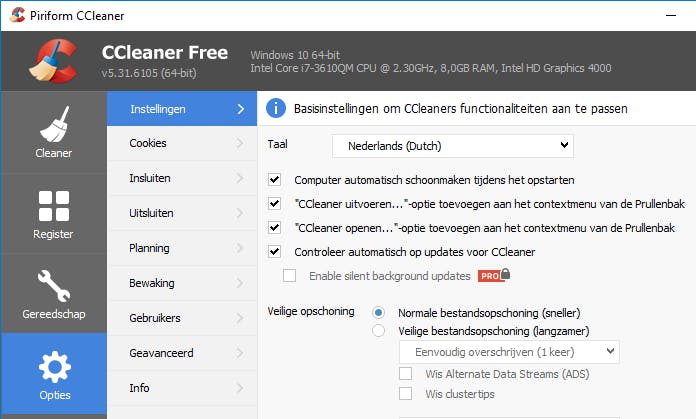
Task: Click chevron next to Planning
Action: click(240, 248)
